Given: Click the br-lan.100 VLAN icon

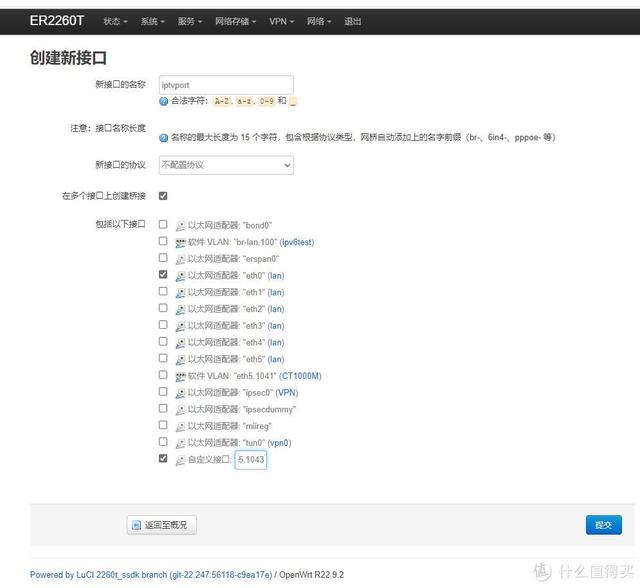Looking at the screenshot, I should click(180, 243).
